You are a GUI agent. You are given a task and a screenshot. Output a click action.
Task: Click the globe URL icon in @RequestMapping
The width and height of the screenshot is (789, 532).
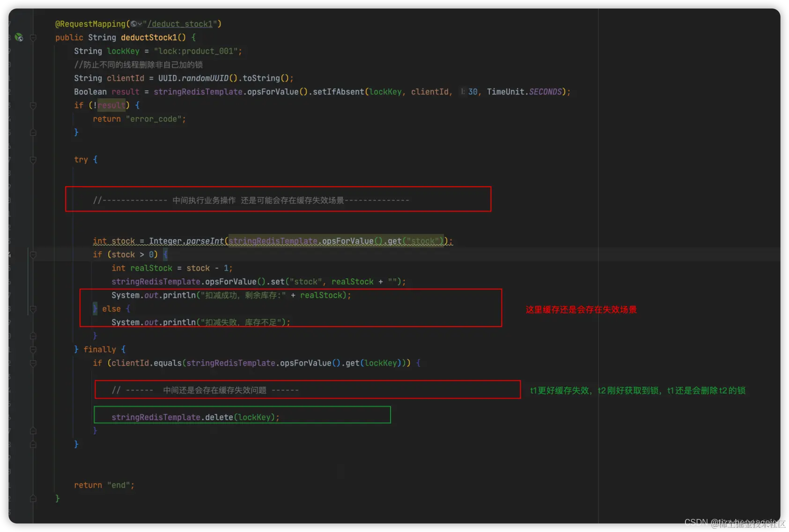pos(133,24)
